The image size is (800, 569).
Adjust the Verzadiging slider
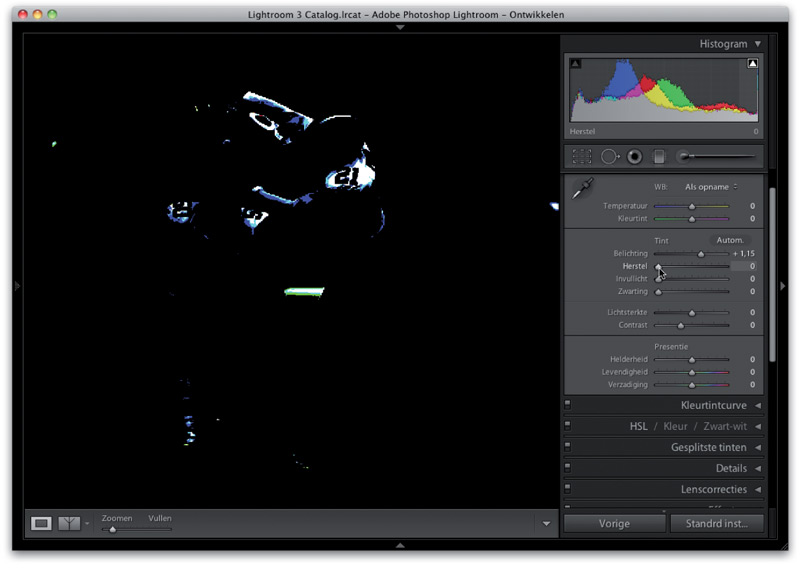click(x=692, y=385)
